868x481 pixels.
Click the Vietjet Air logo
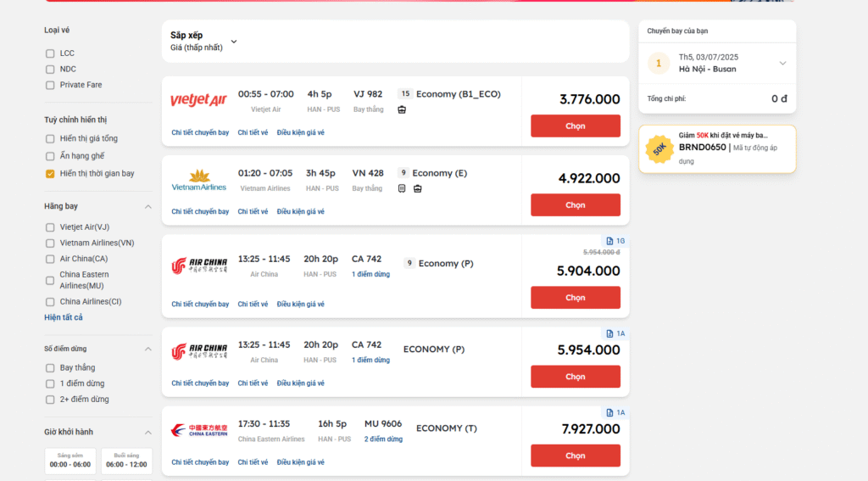coord(198,100)
